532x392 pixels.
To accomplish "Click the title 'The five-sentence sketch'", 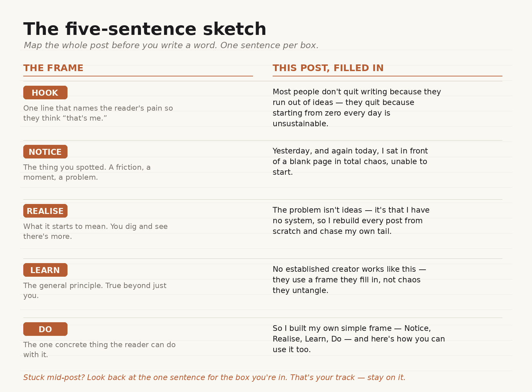I will (x=145, y=29).
